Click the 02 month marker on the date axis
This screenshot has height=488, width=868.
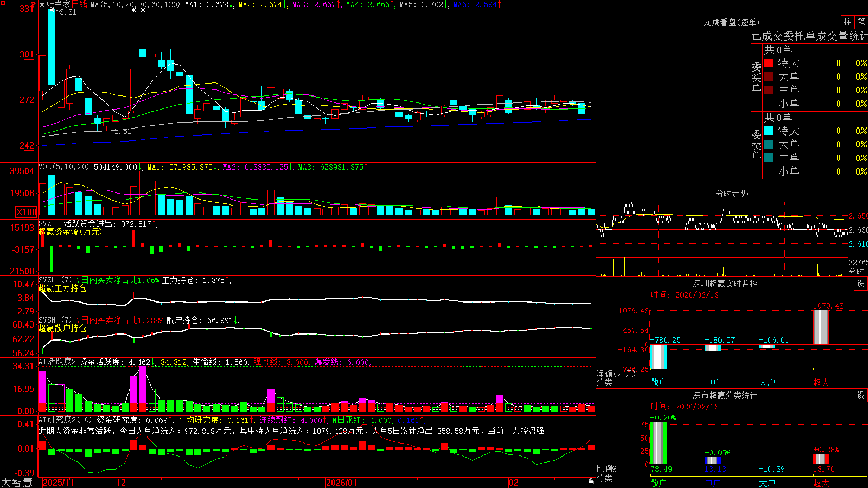point(514,483)
